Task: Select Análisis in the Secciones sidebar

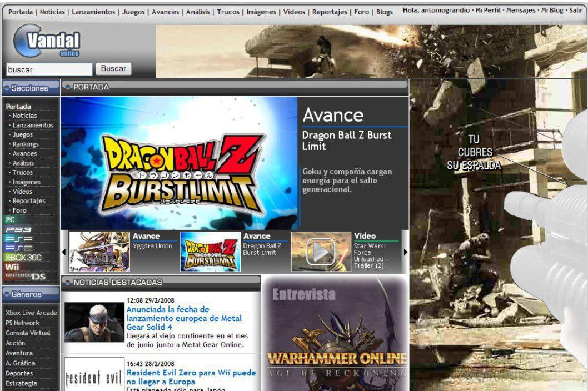Action: [x=23, y=163]
